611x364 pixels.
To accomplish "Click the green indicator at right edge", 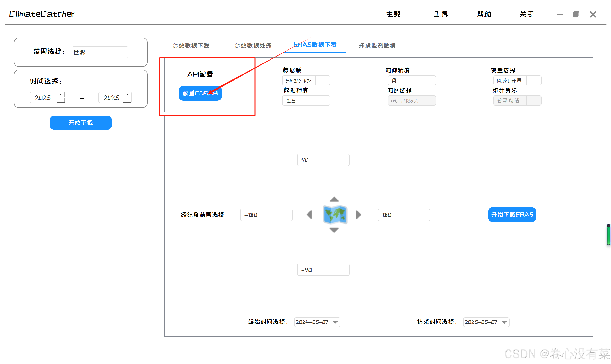I will pyautogui.click(x=609, y=235).
